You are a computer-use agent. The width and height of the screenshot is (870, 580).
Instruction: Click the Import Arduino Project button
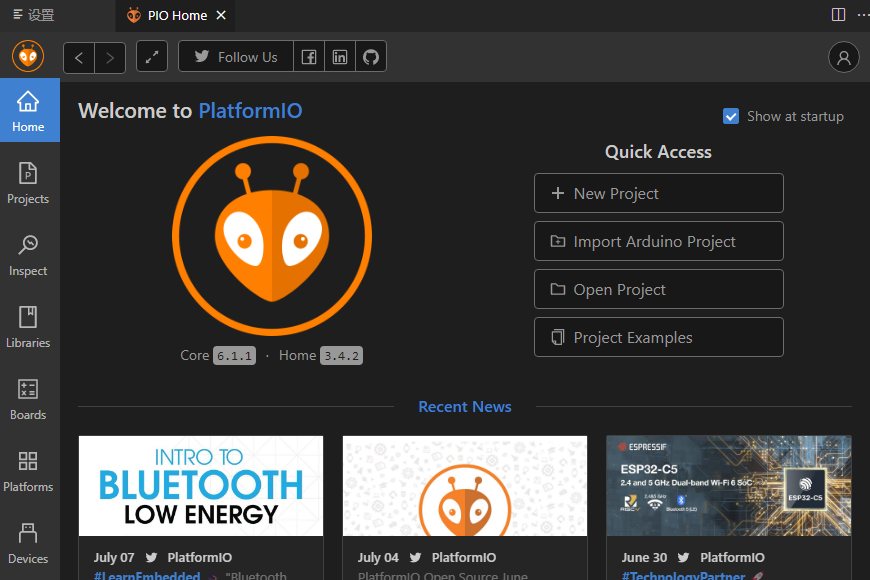(658, 241)
